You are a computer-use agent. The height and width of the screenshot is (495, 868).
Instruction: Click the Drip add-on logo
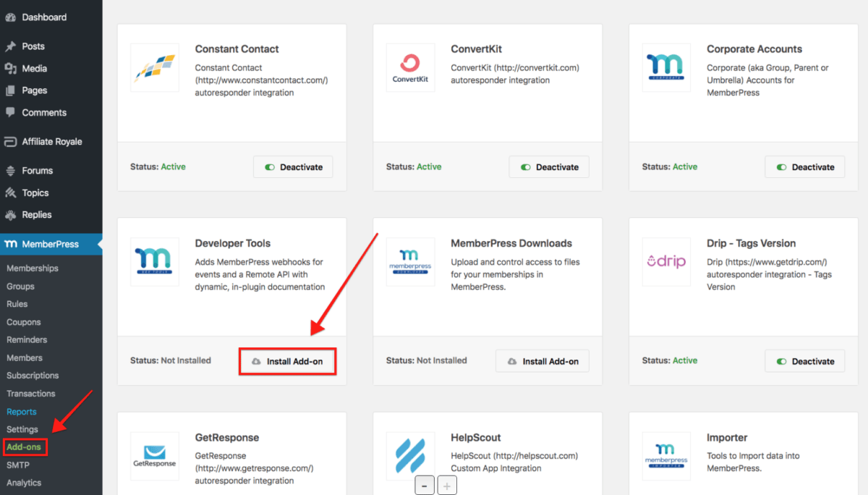click(666, 262)
